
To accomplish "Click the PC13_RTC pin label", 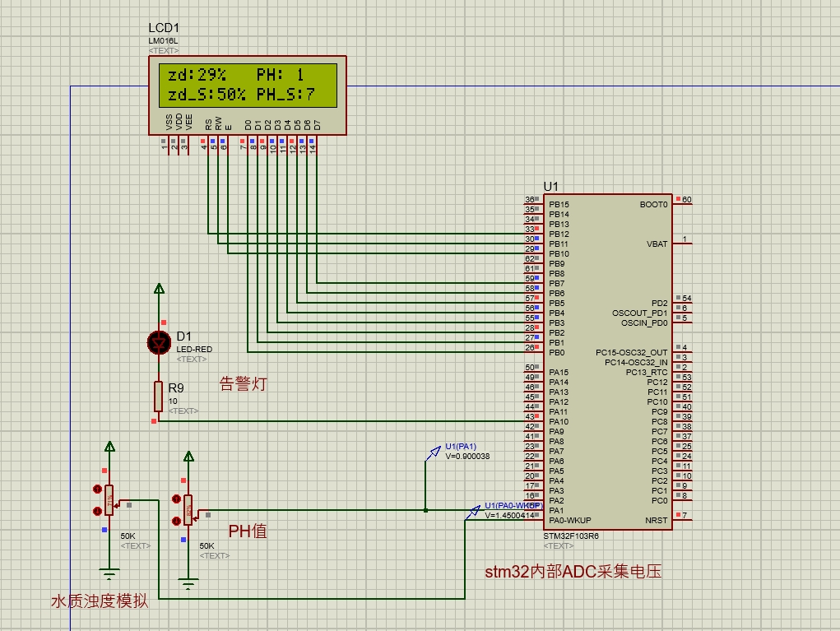I will 647,373.
